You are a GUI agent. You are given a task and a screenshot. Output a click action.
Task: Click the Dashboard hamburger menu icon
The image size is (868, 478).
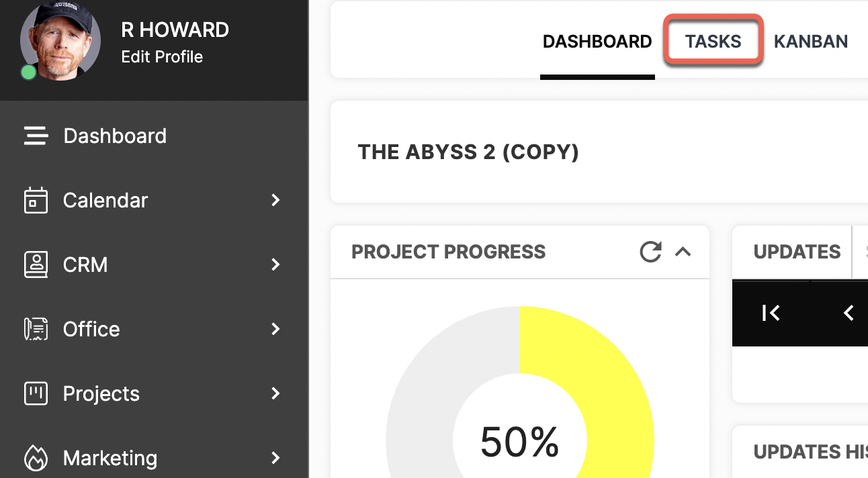click(x=36, y=136)
